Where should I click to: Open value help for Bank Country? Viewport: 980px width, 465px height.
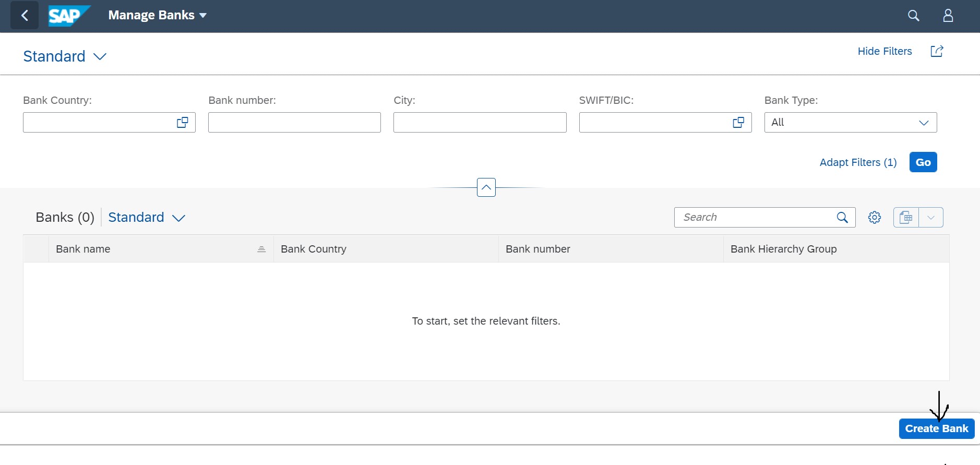(x=182, y=123)
